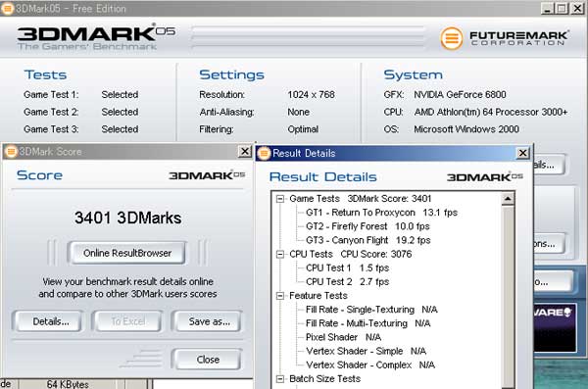
Task: Select CPU Test 1 row
Action: (347, 268)
